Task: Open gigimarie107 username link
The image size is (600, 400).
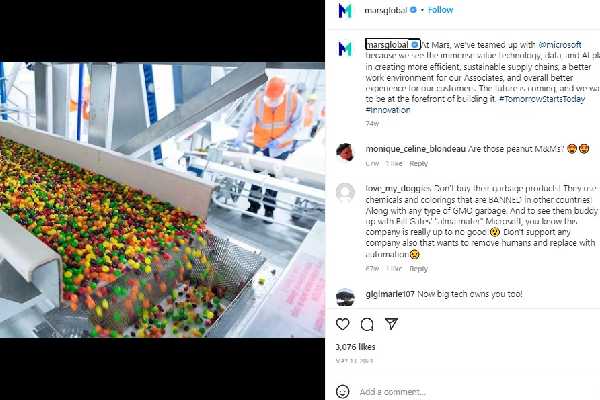Action: (390, 295)
